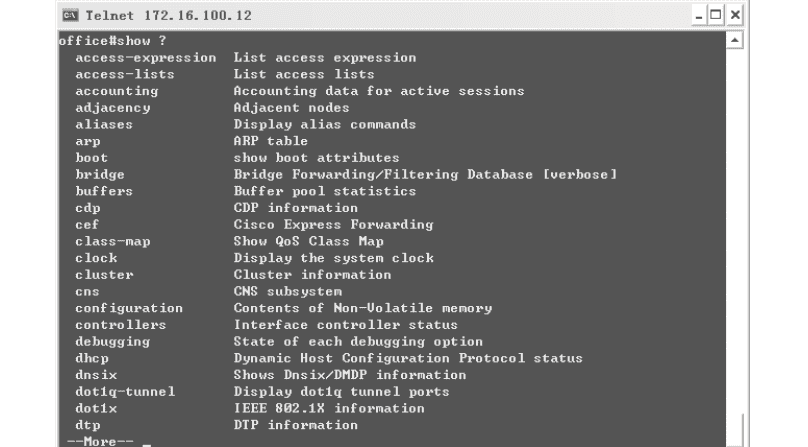Click the "arp" command in the list

(87, 141)
